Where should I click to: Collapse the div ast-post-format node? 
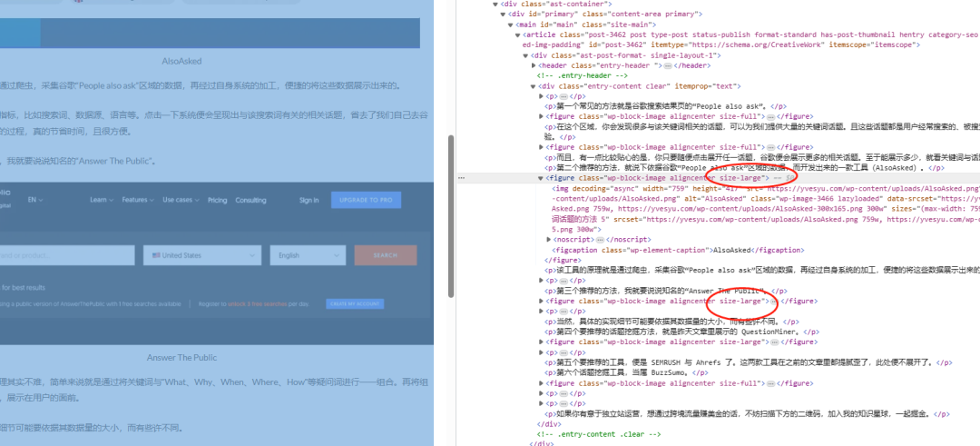[525, 55]
